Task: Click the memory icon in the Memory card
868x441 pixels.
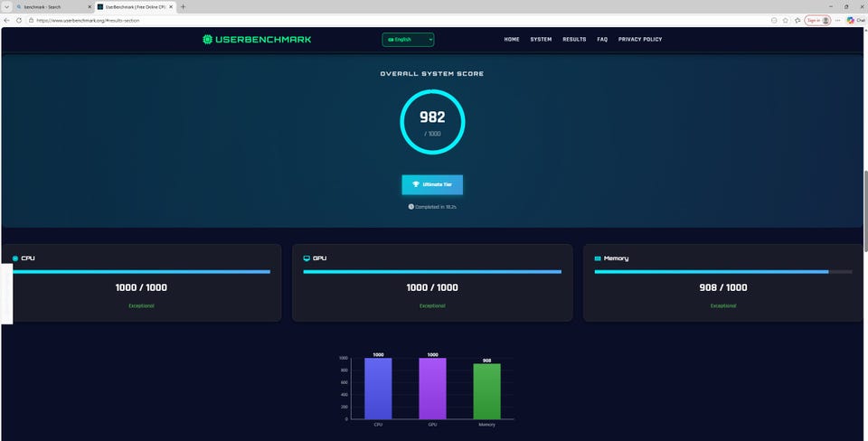Action: pos(598,258)
